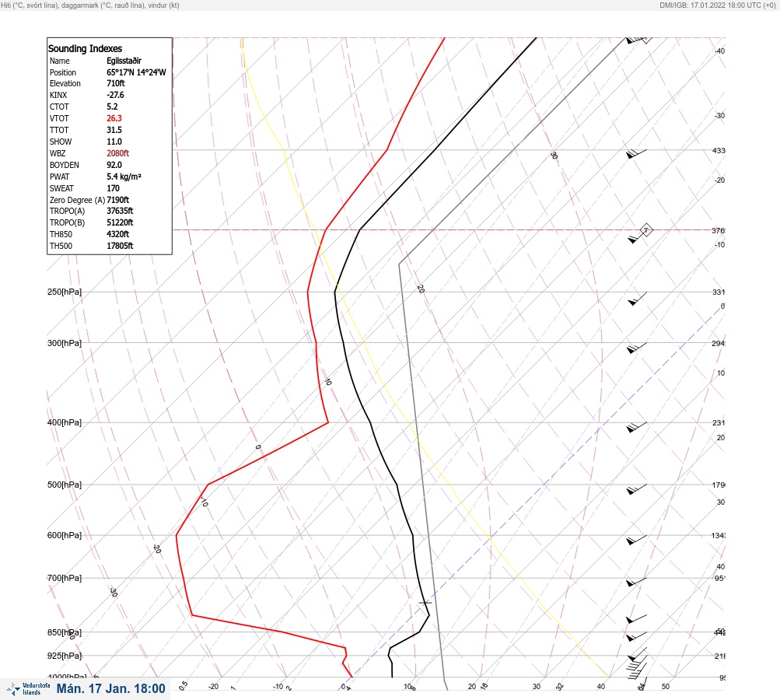Click the SHOW value 11.0
The width and height of the screenshot is (780, 700).
(114, 142)
